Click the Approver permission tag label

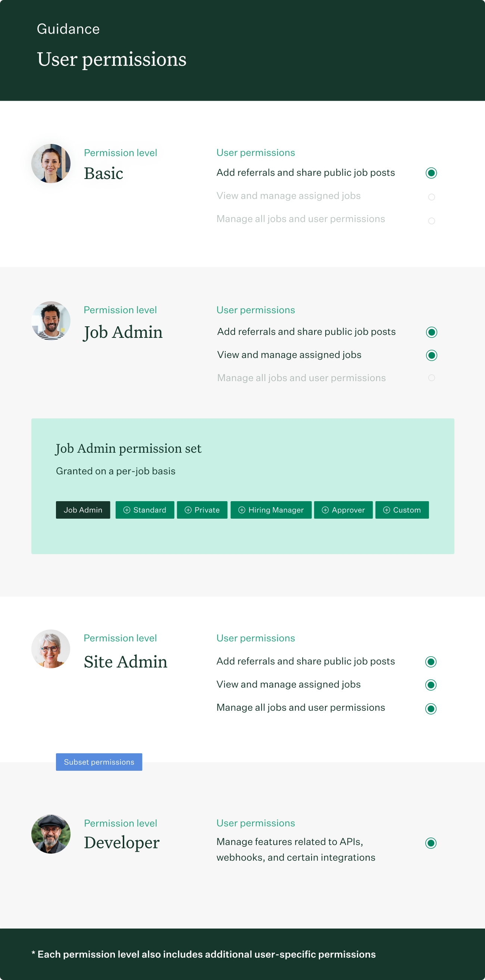tap(348, 510)
